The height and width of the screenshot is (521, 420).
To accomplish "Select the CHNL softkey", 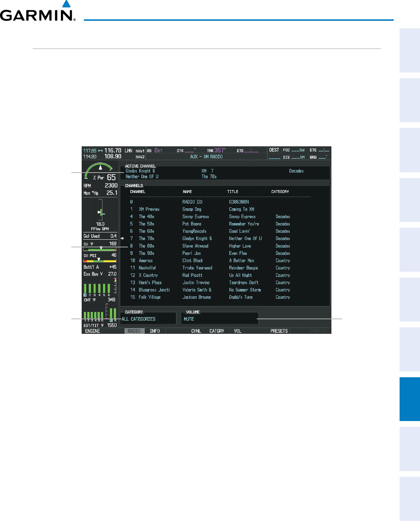I will (196, 331).
